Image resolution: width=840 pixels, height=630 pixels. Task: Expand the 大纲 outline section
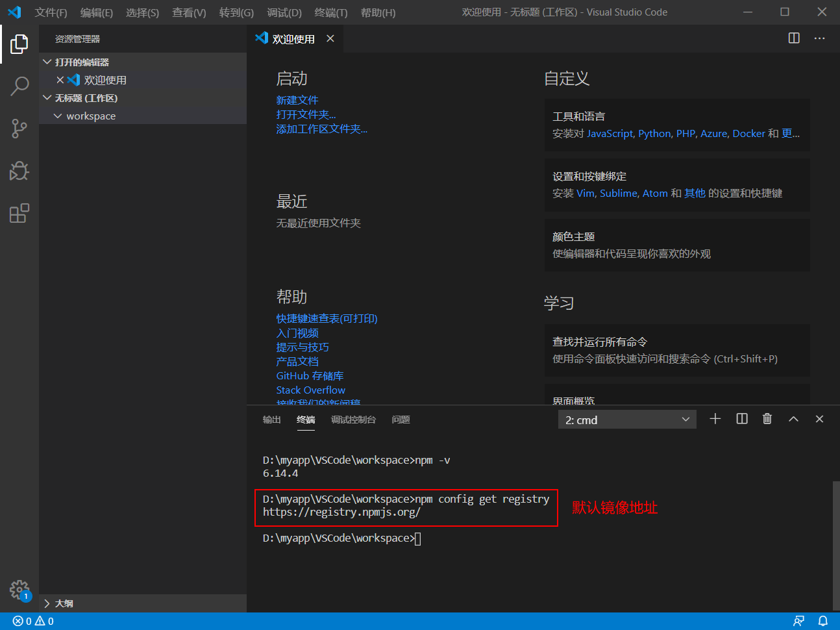(143, 603)
